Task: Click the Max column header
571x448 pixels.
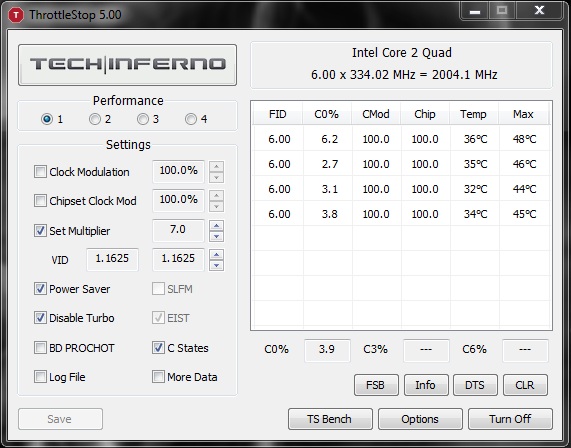Action: [523, 114]
